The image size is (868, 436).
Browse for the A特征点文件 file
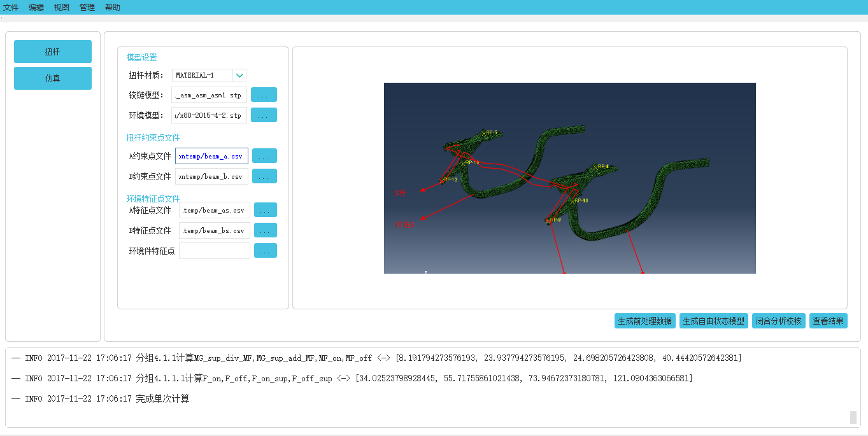[265, 210]
